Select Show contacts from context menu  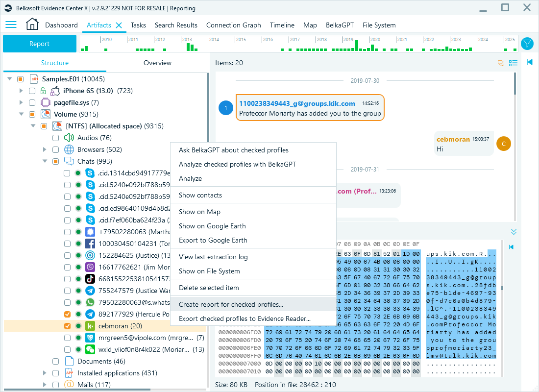[200, 195]
